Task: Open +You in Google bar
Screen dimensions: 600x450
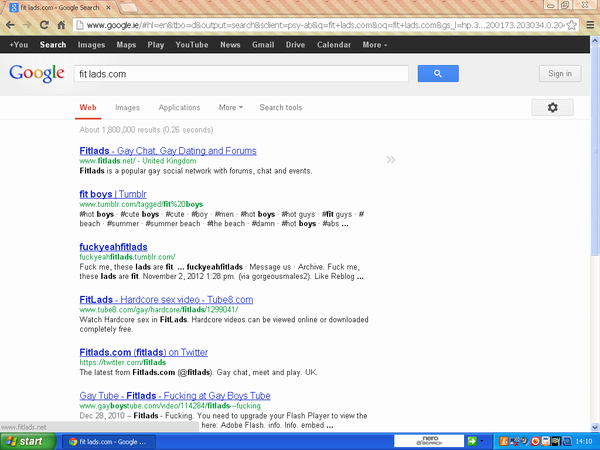Action: pos(19,45)
